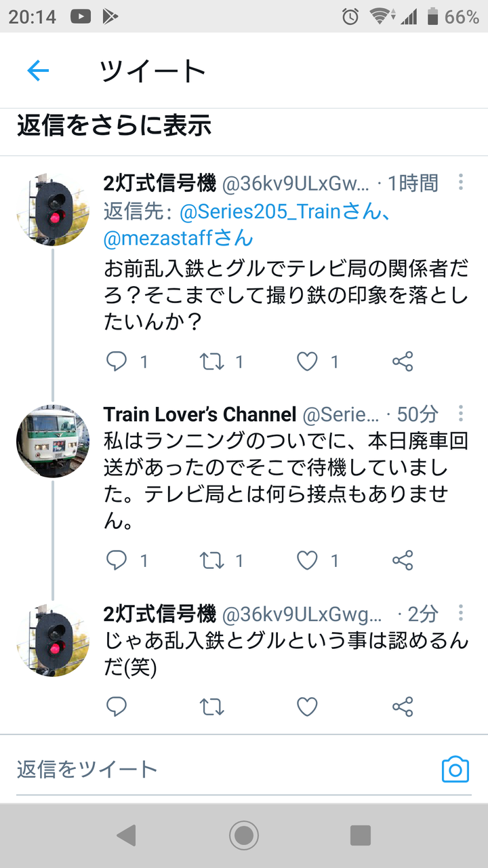Open the overflow menu on the 50分 tweet
The height and width of the screenshot is (868, 488).
[461, 414]
